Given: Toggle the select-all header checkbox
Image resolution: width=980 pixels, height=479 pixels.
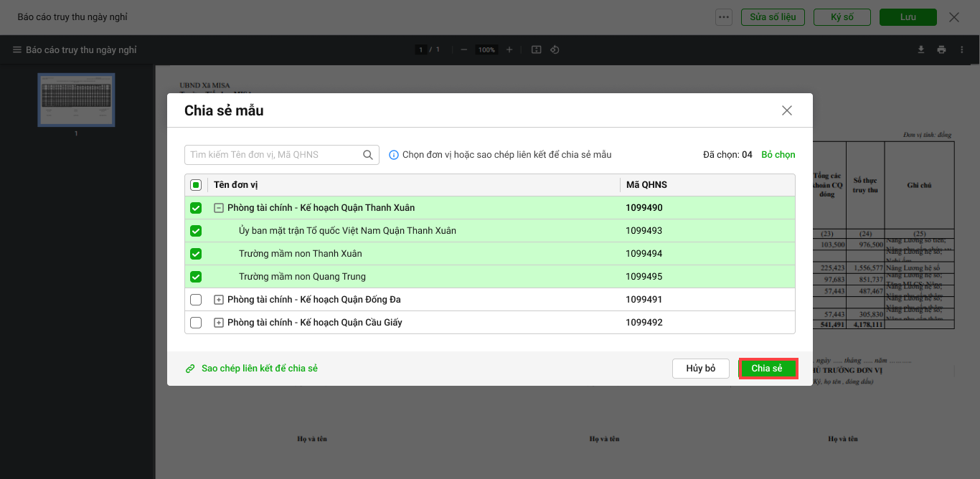Looking at the screenshot, I should pyautogui.click(x=196, y=185).
